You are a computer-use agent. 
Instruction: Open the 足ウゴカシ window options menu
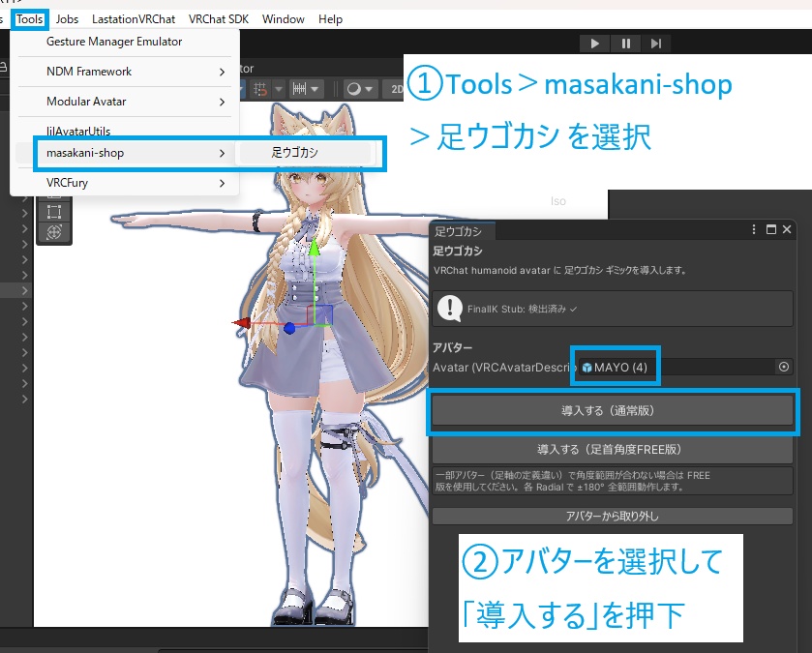[x=754, y=229]
